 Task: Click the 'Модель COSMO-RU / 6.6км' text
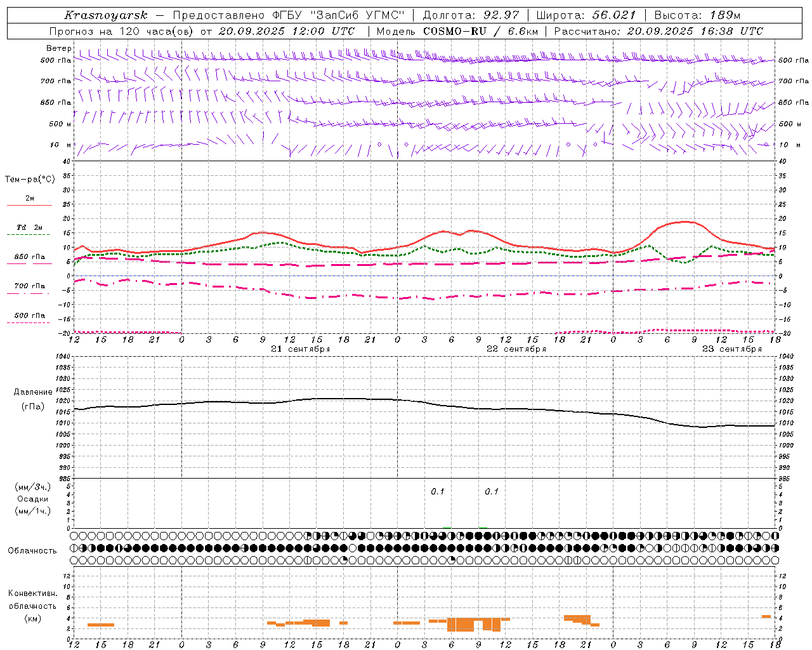coord(457,31)
